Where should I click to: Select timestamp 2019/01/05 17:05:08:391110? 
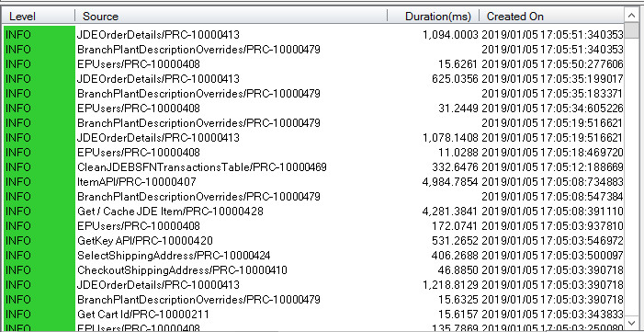click(552, 212)
